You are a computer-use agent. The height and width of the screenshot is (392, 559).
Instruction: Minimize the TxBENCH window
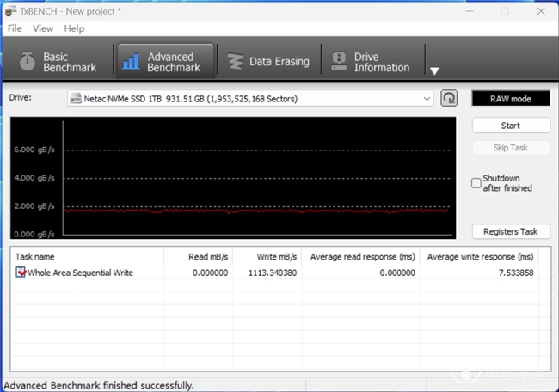pos(470,11)
